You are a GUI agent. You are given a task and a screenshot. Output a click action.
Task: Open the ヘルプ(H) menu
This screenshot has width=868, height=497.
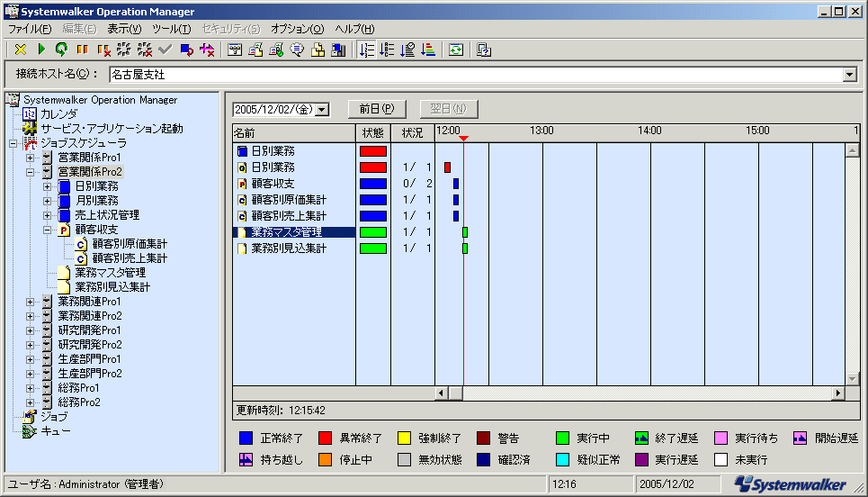pos(354,29)
